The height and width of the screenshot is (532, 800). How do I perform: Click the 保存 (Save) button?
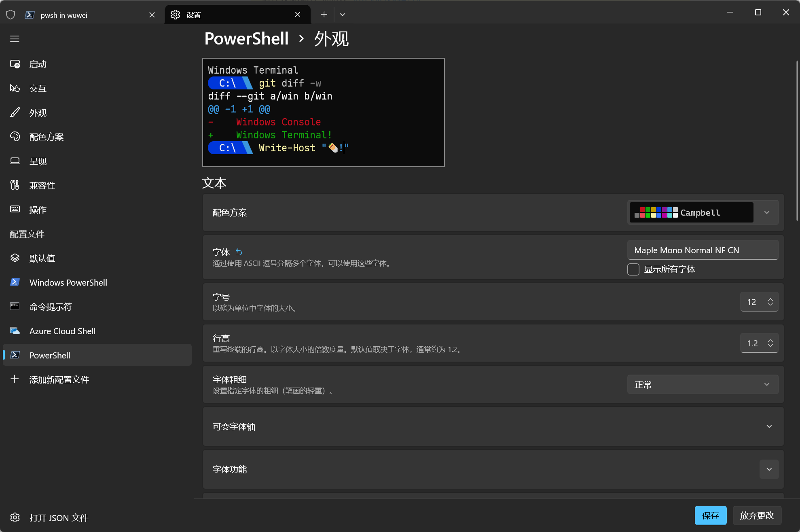[710, 515]
